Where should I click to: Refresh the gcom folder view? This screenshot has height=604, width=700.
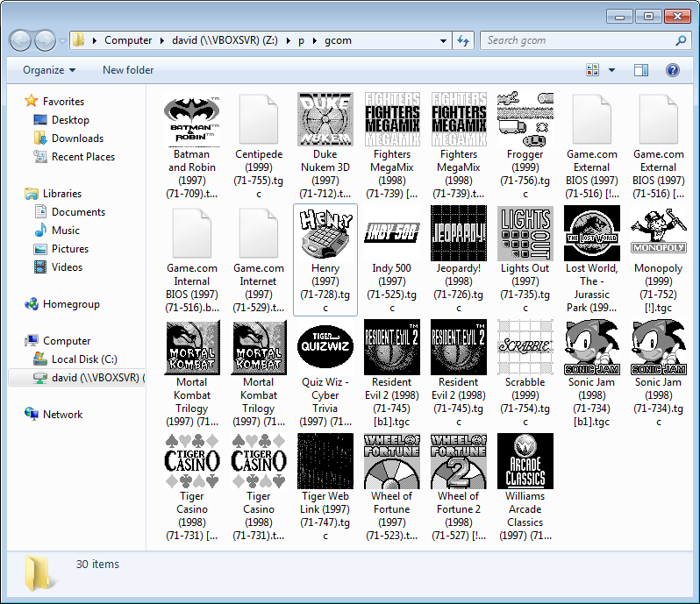pyautogui.click(x=463, y=40)
